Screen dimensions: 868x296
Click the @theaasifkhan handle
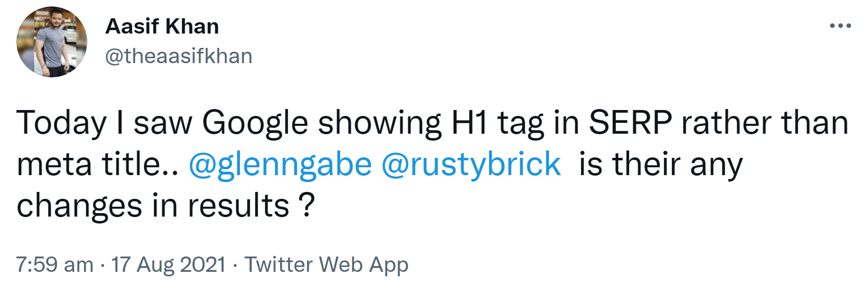pyautogui.click(x=179, y=56)
